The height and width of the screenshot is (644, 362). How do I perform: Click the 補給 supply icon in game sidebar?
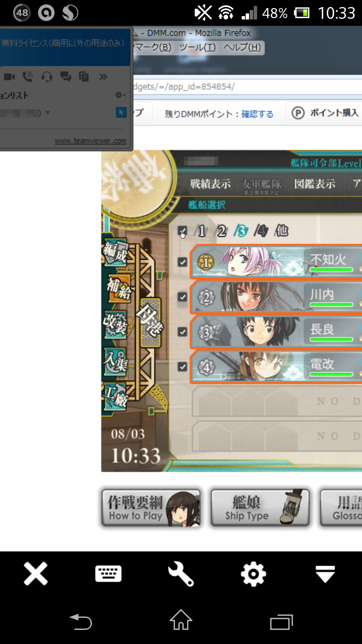118,288
